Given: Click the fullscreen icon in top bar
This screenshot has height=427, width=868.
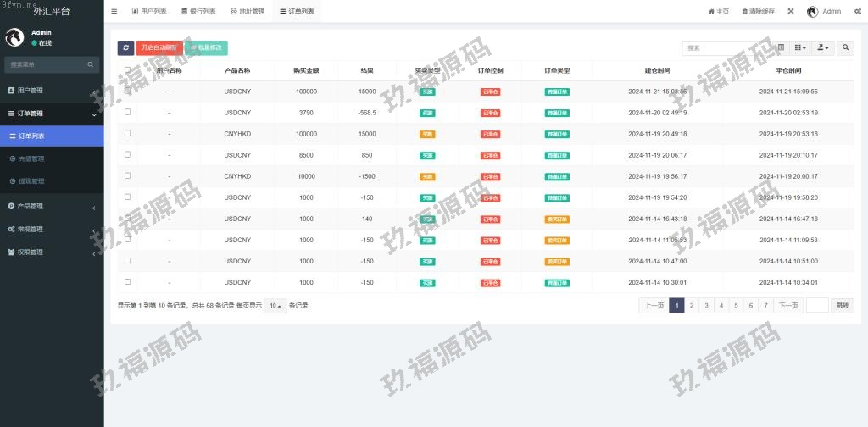Looking at the screenshot, I should pos(791,12).
